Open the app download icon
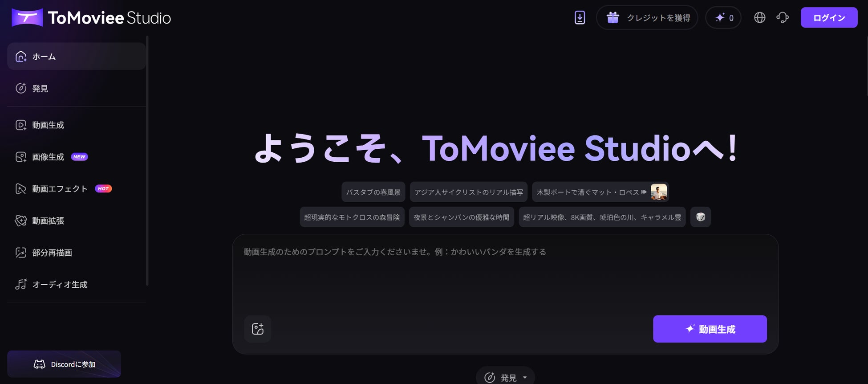Image resolution: width=868 pixels, height=384 pixels. (x=580, y=18)
